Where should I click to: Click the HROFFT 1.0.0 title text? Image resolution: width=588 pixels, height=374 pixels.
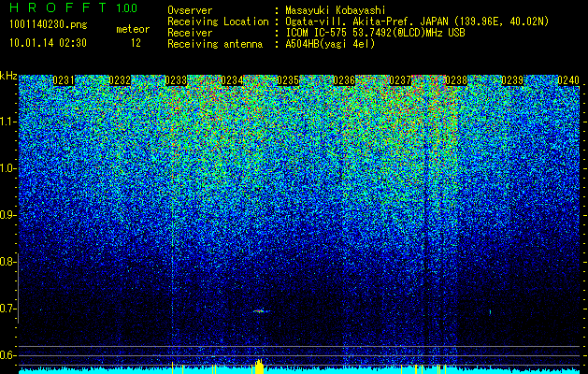74,7
